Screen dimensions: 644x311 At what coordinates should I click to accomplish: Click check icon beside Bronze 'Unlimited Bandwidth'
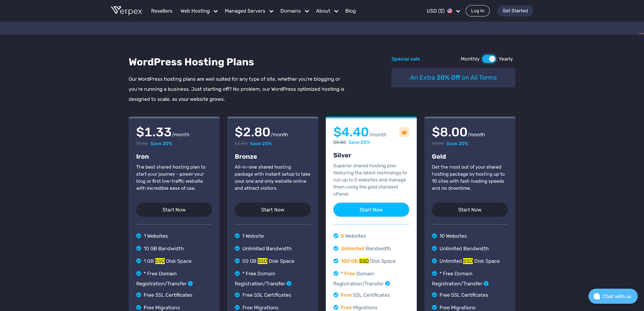click(x=237, y=248)
